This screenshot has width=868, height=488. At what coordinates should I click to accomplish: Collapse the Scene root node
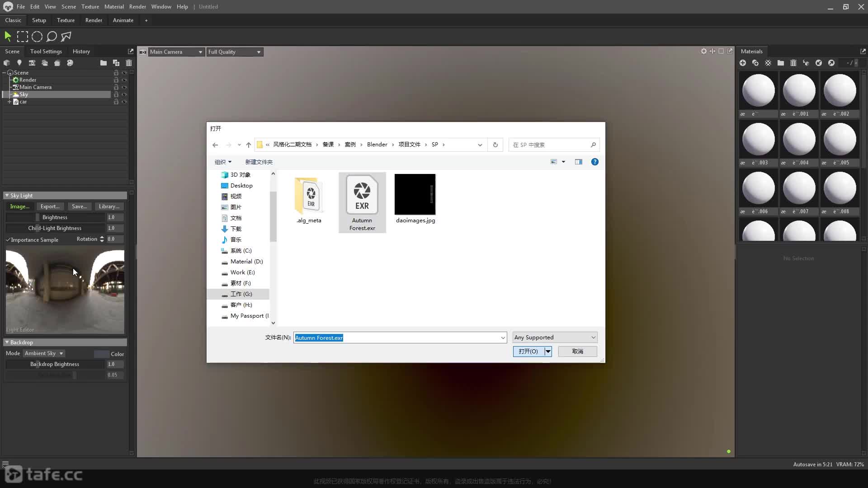4,73
